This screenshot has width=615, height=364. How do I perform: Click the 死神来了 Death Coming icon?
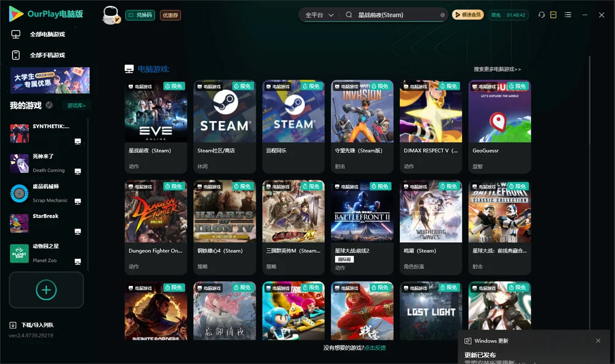19,163
